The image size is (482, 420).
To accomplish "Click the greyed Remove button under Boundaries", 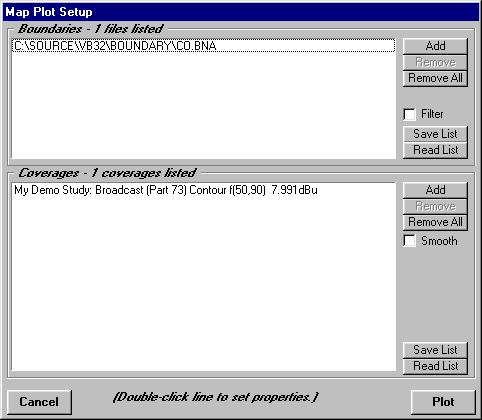I will tap(435, 62).
